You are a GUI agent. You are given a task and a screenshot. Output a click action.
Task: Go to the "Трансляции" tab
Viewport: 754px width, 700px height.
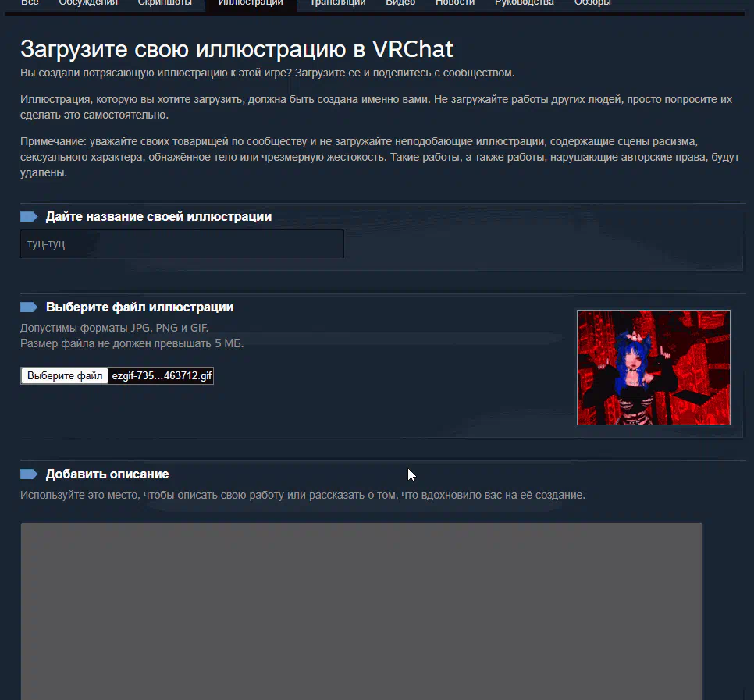click(x=337, y=3)
